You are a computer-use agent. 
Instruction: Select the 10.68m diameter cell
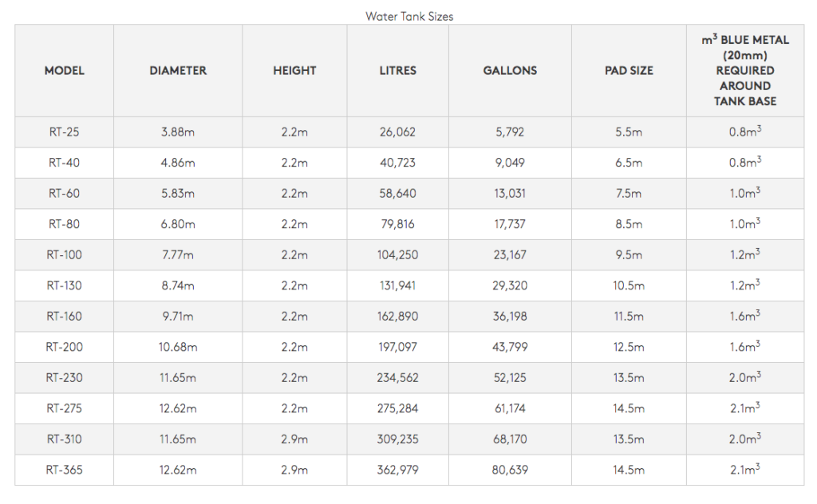178,347
